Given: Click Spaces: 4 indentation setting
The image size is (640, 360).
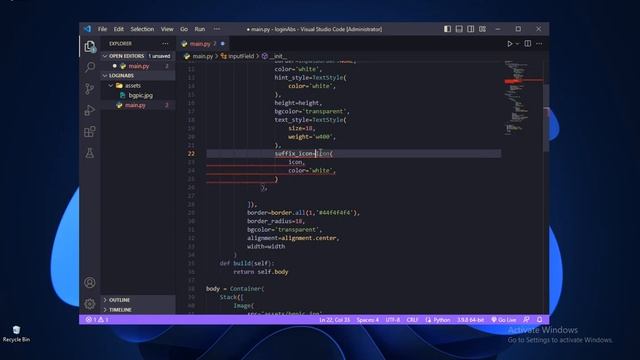Looking at the screenshot, I should coord(368,320).
